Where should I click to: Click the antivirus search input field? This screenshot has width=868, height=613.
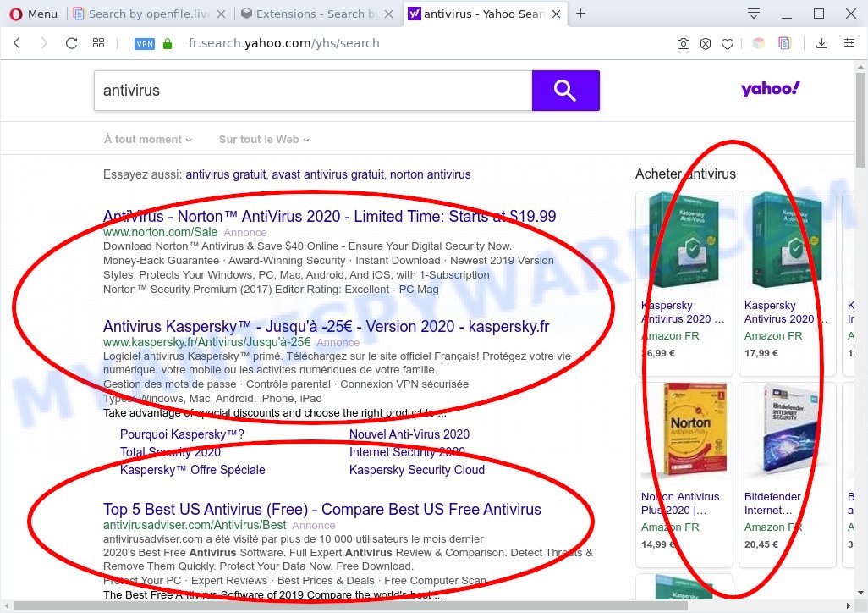[x=313, y=91]
